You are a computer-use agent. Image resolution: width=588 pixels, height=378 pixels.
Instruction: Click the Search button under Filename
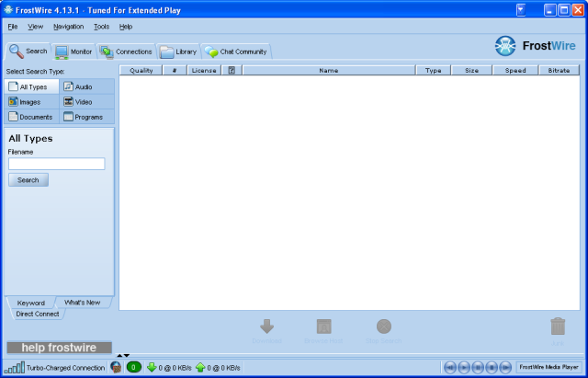28,180
